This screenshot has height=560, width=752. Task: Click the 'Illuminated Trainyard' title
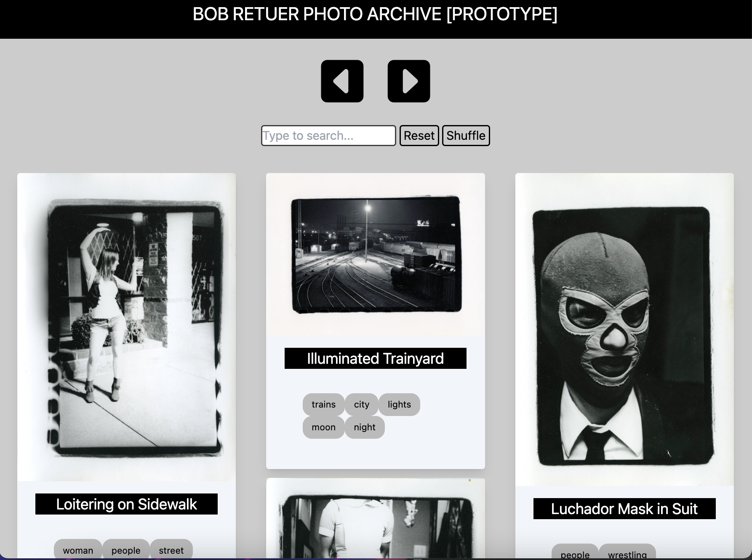point(375,358)
